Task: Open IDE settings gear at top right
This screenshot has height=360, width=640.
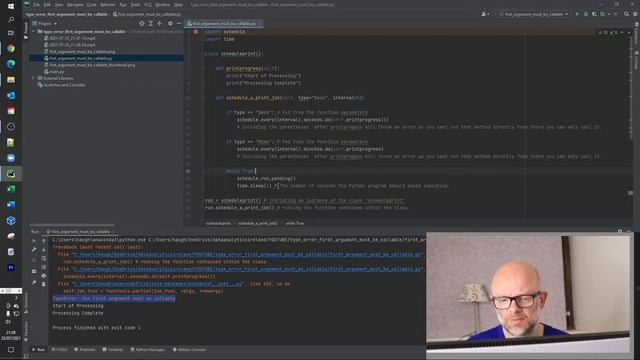Action: [635, 14]
